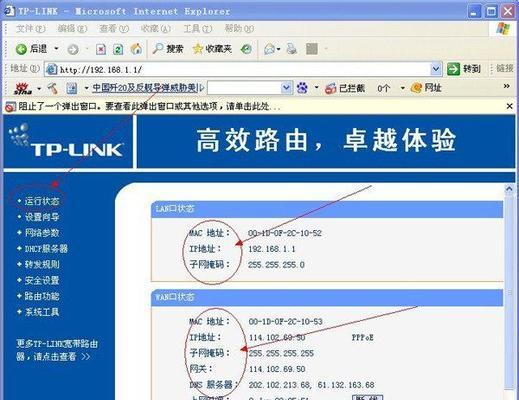Click the Forward arrow icon
This screenshot has height=400, width=519.
tap(73, 50)
